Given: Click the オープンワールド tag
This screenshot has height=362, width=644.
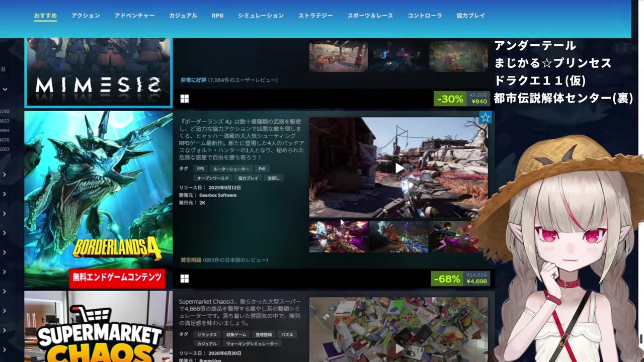Looking at the screenshot, I should click(x=213, y=178).
